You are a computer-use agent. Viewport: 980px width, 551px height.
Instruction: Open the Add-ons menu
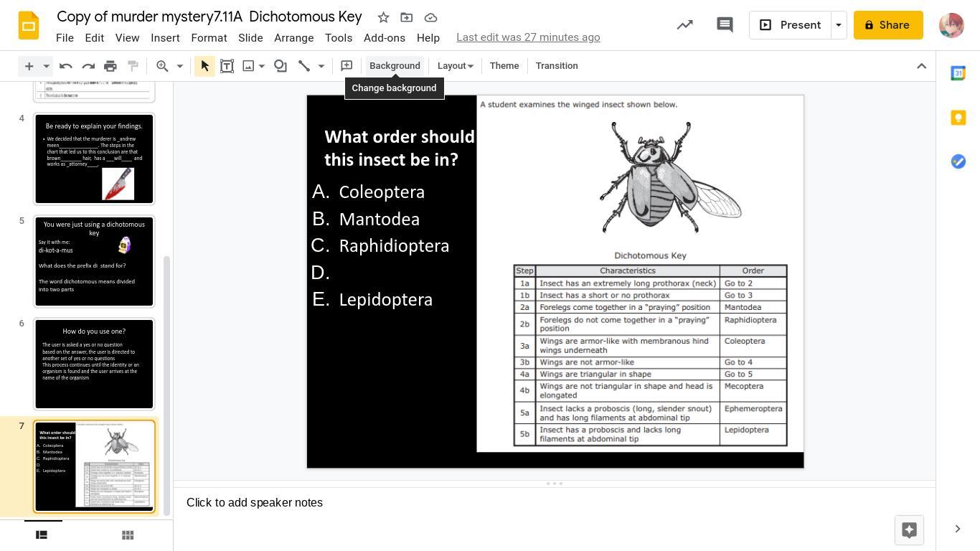[x=385, y=37]
